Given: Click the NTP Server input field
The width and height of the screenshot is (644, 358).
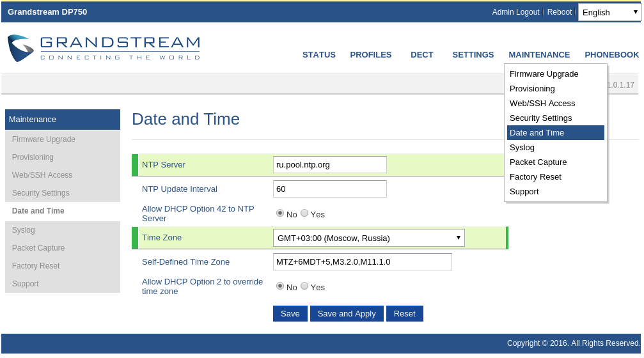Looking at the screenshot, I should point(329,165).
